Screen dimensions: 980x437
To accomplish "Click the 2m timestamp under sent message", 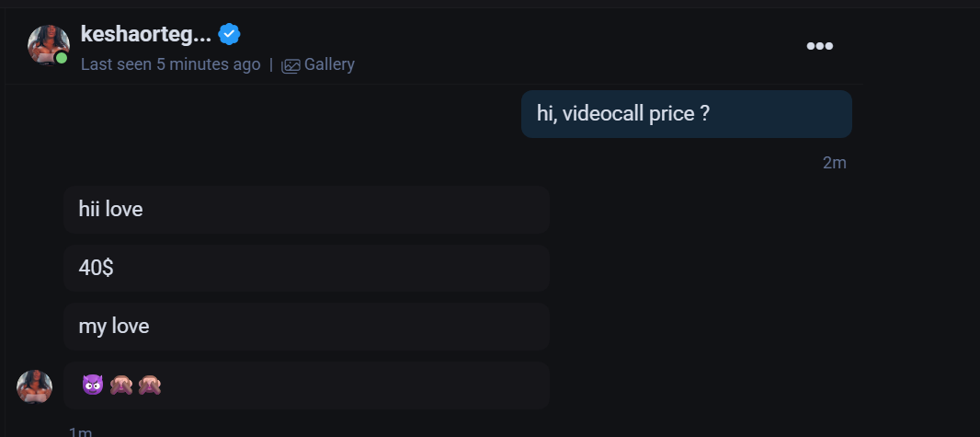I will coord(835,163).
